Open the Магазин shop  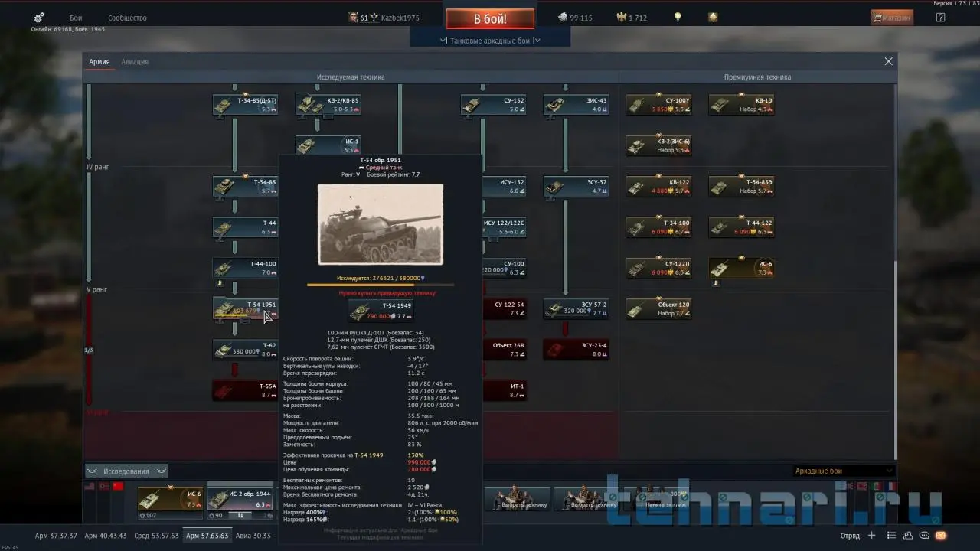point(892,18)
